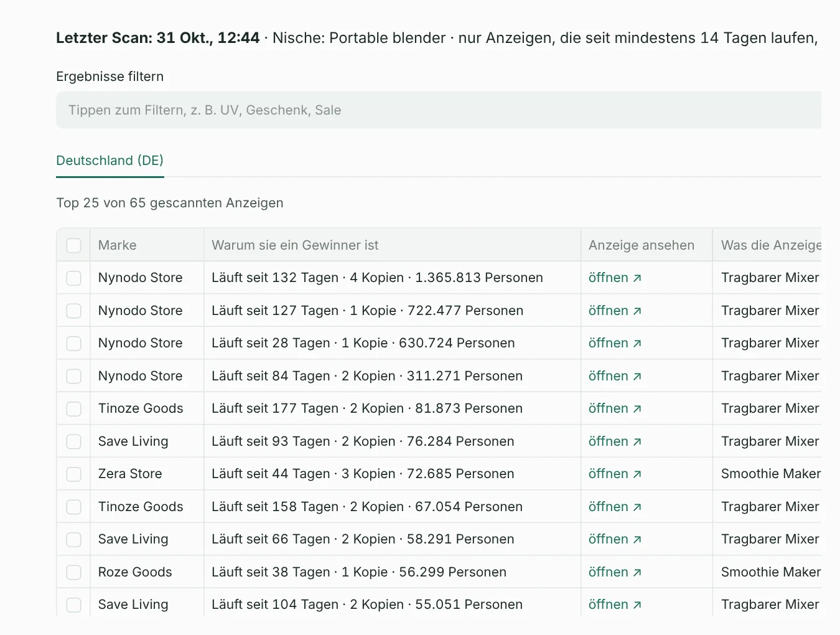Screen dimensions: 840x635
Task: Select the Roze Goods row checkbox
Action: pyautogui.click(x=74, y=572)
